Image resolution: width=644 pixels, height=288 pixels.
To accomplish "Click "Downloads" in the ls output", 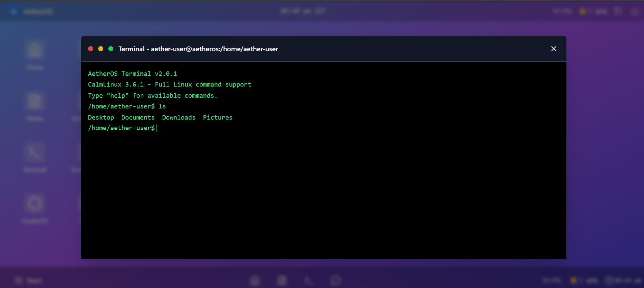I will [x=179, y=118].
